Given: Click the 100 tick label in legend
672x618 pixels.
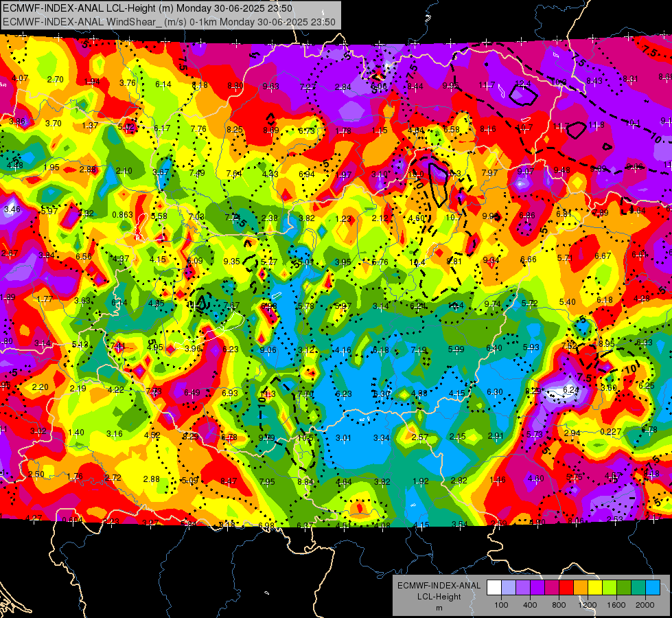Looking at the screenshot, I should coord(501,605).
